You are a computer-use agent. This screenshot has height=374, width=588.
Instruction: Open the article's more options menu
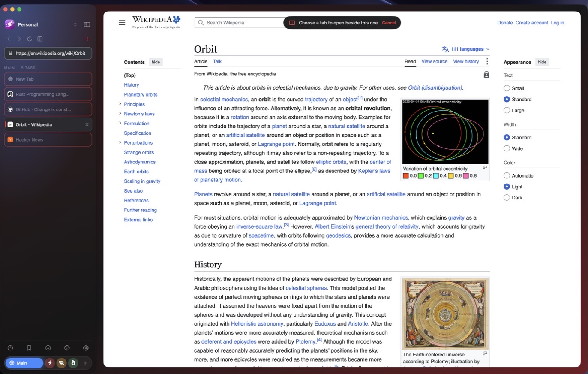pos(487,62)
